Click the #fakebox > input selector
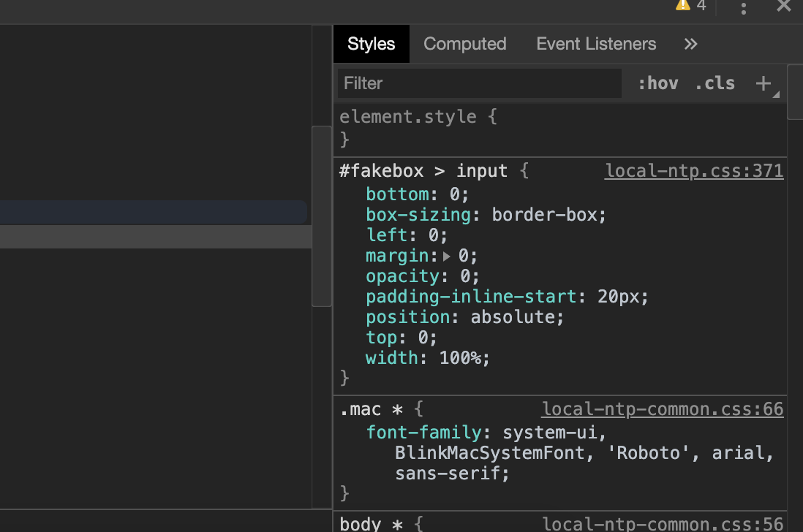The height and width of the screenshot is (532, 803). pos(423,171)
